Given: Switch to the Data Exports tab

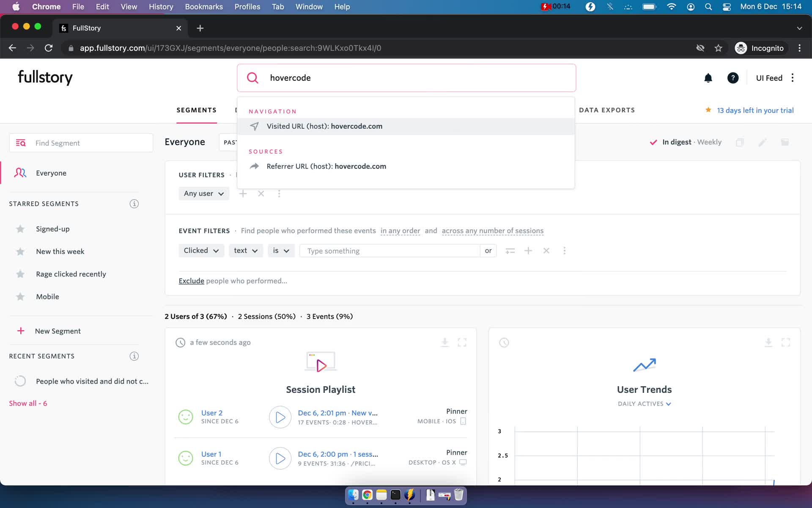Looking at the screenshot, I should click(x=607, y=110).
